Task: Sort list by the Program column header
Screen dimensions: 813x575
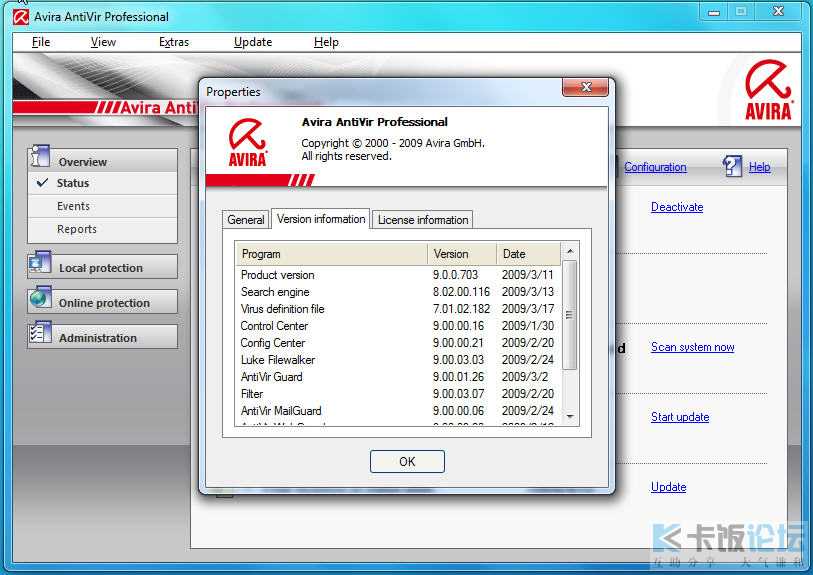Action: [x=332, y=254]
